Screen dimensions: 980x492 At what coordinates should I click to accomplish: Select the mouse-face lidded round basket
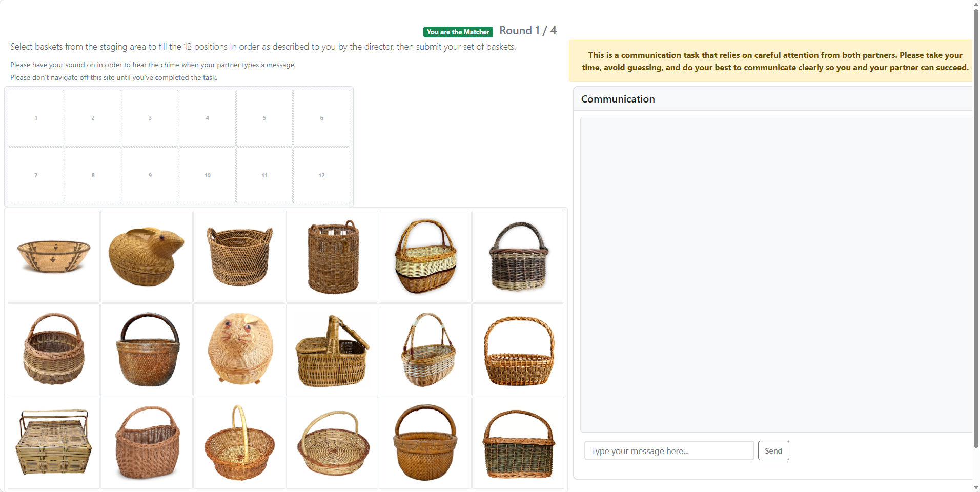point(240,350)
